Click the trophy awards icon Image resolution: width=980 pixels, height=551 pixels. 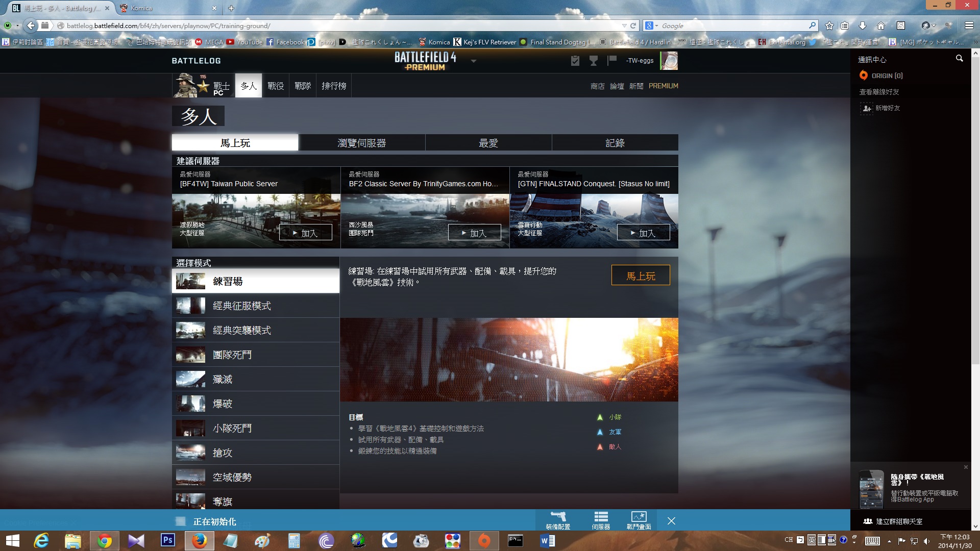click(x=593, y=61)
